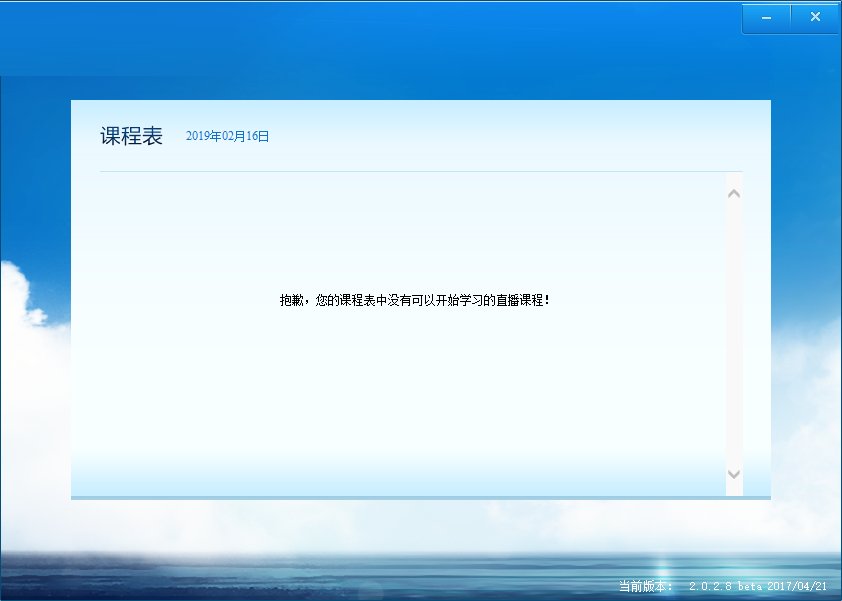The height and width of the screenshot is (601, 842).
Task: Select the 课程表 heading text
Action: (x=132, y=136)
